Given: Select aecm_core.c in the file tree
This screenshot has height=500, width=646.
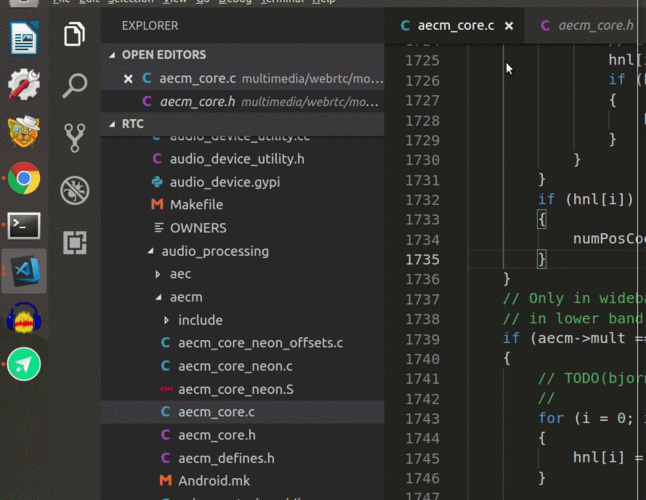Looking at the screenshot, I should click(x=243, y=412).
